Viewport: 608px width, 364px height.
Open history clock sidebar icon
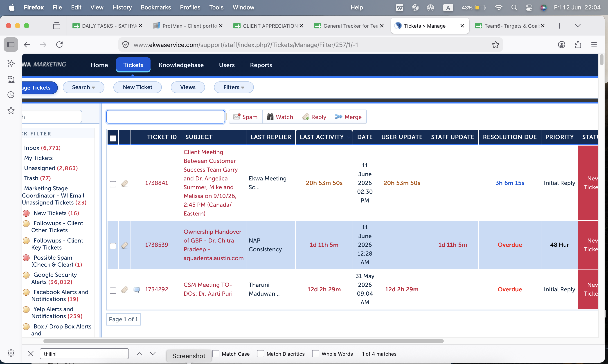[11, 95]
